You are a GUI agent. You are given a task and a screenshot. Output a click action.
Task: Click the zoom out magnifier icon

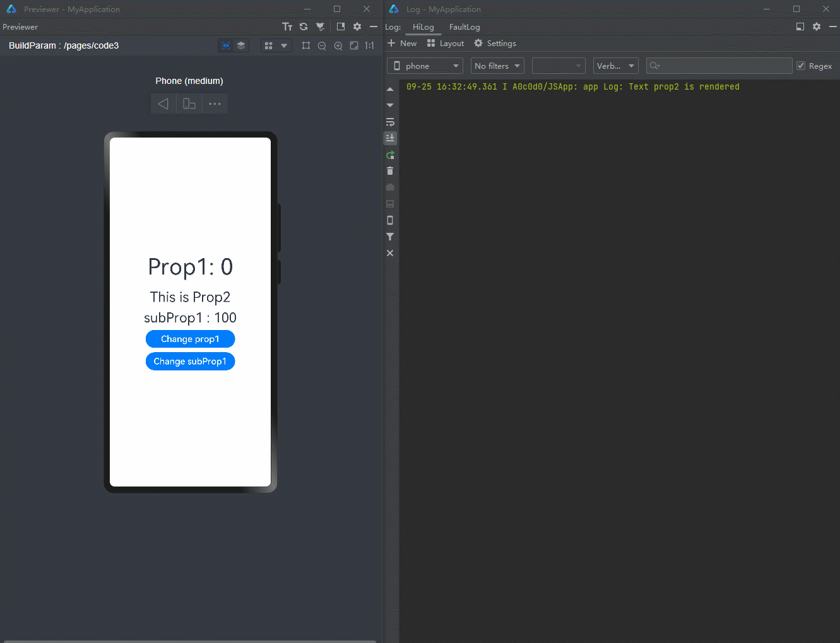coord(322,45)
